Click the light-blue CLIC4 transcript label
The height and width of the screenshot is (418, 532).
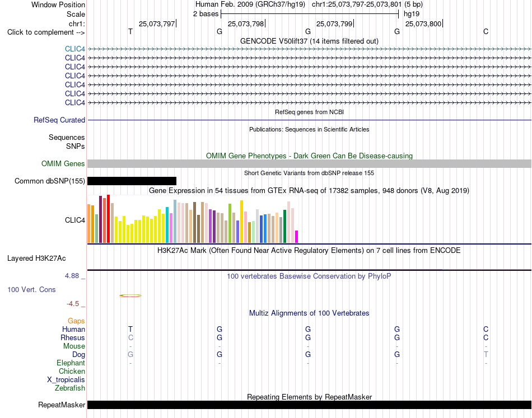point(75,49)
